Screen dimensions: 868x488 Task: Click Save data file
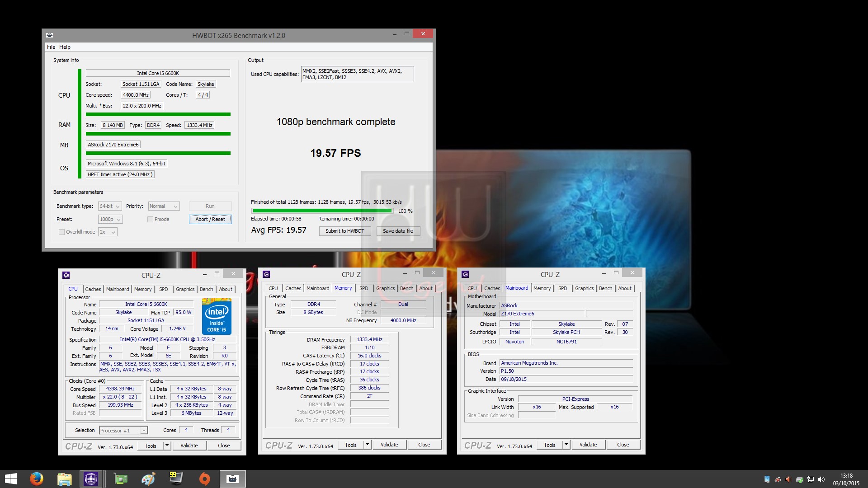click(398, 231)
